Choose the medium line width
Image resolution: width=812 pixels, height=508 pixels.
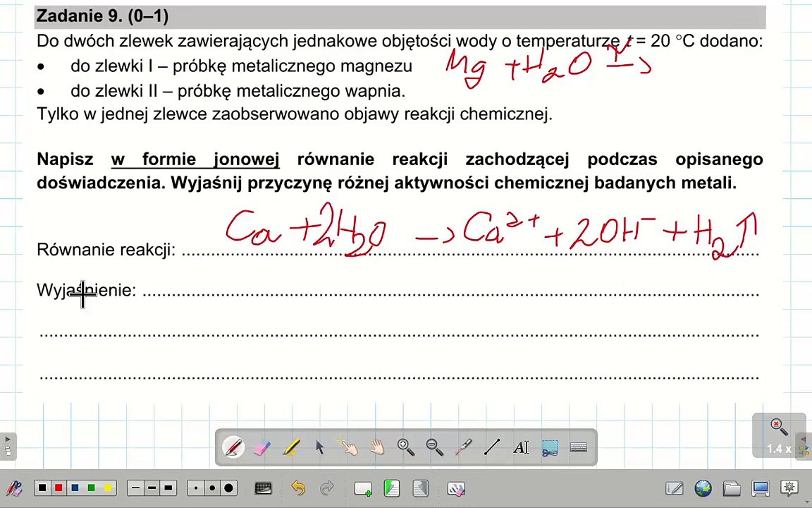(152, 488)
